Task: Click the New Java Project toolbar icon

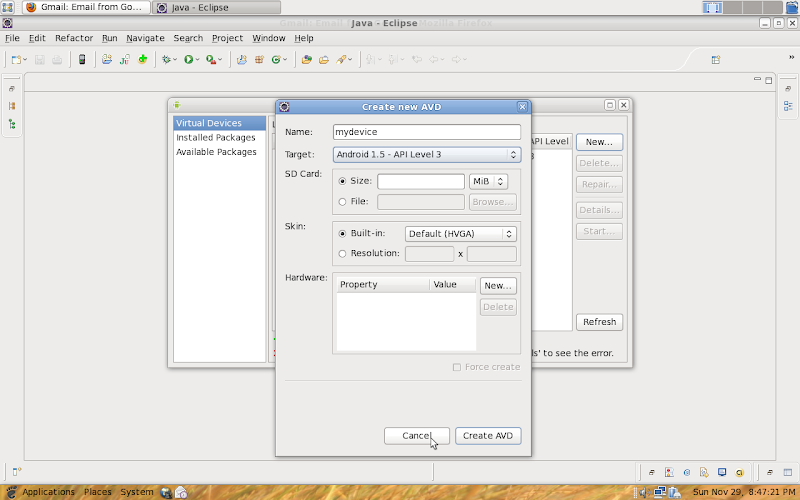Action: point(241,60)
